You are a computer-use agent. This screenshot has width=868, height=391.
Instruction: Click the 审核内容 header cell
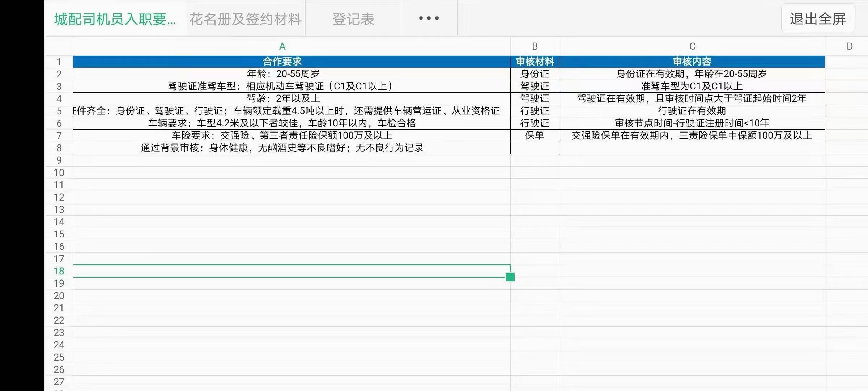692,62
